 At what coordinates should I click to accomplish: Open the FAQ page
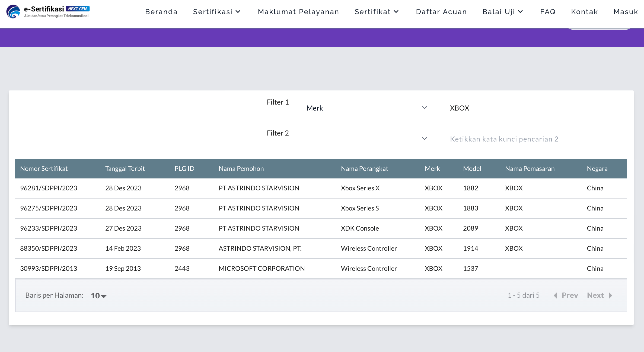pyautogui.click(x=548, y=12)
